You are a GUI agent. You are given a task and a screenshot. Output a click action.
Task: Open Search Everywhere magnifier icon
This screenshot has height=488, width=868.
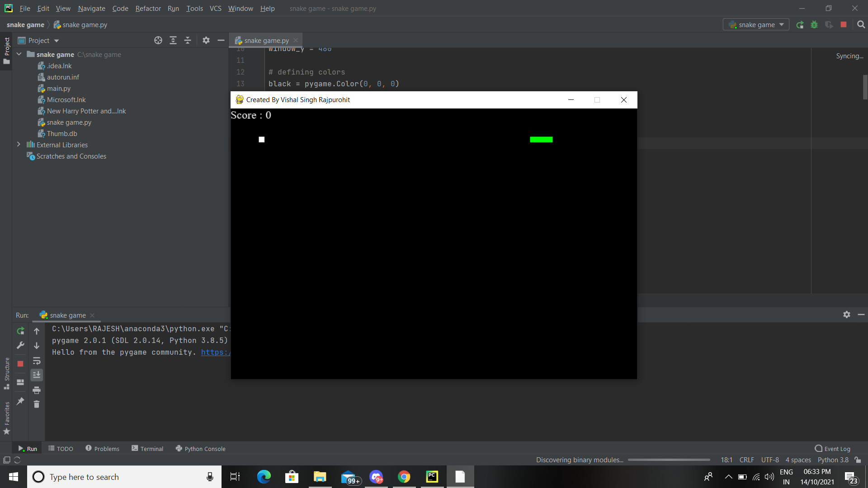point(861,25)
